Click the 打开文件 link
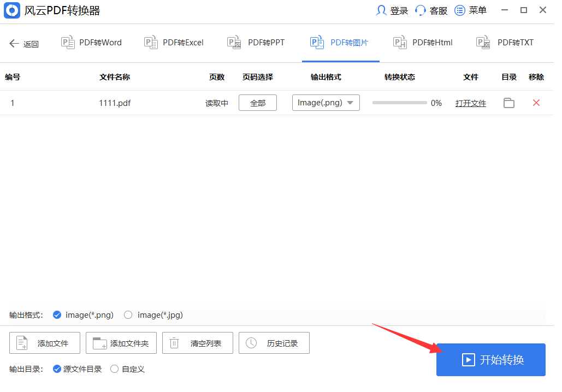Viewport: 562px width, 392px height. click(470, 103)
